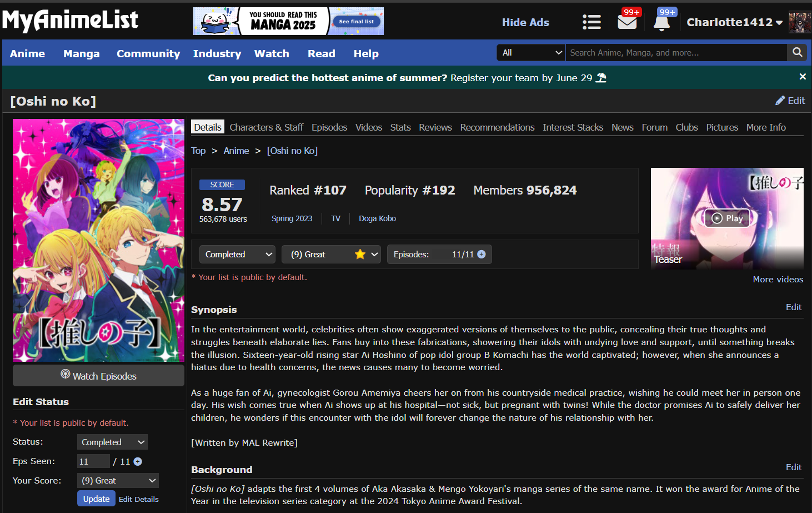Increment episodes with plus icon near 11/11

click(482, 254)
